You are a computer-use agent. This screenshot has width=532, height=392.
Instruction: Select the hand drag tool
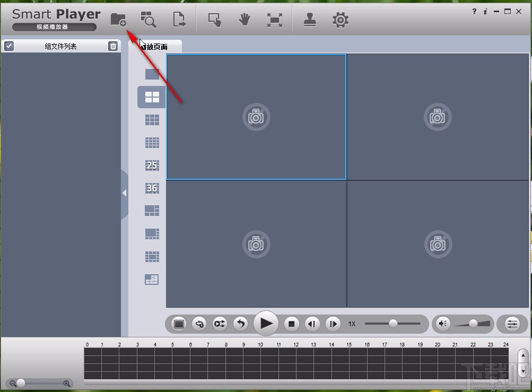[245, 20]
